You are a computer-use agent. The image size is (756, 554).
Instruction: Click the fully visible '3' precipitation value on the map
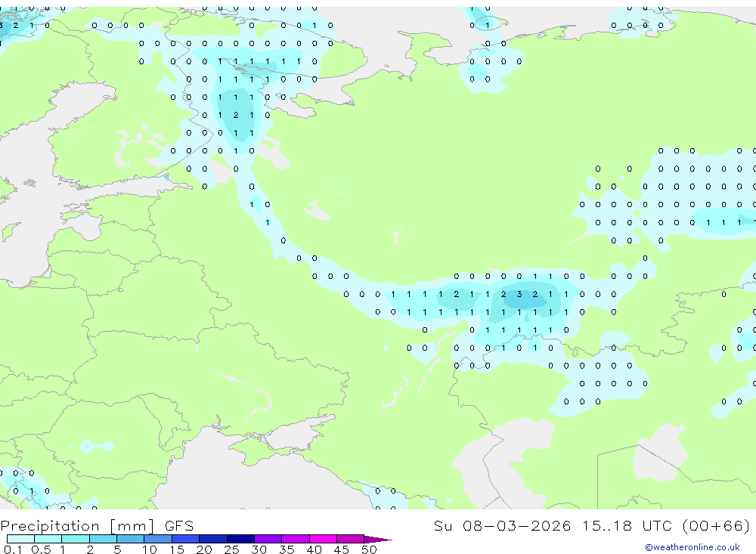(519, 294)
